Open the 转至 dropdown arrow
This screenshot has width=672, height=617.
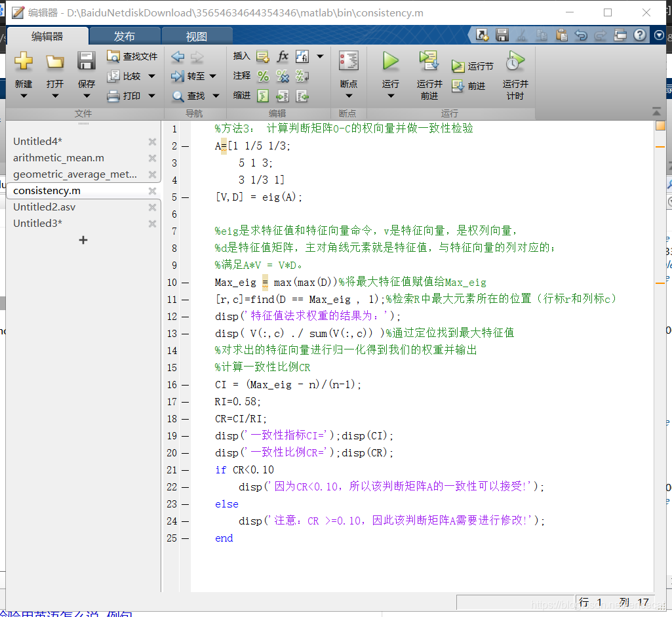tap(212, 76)
